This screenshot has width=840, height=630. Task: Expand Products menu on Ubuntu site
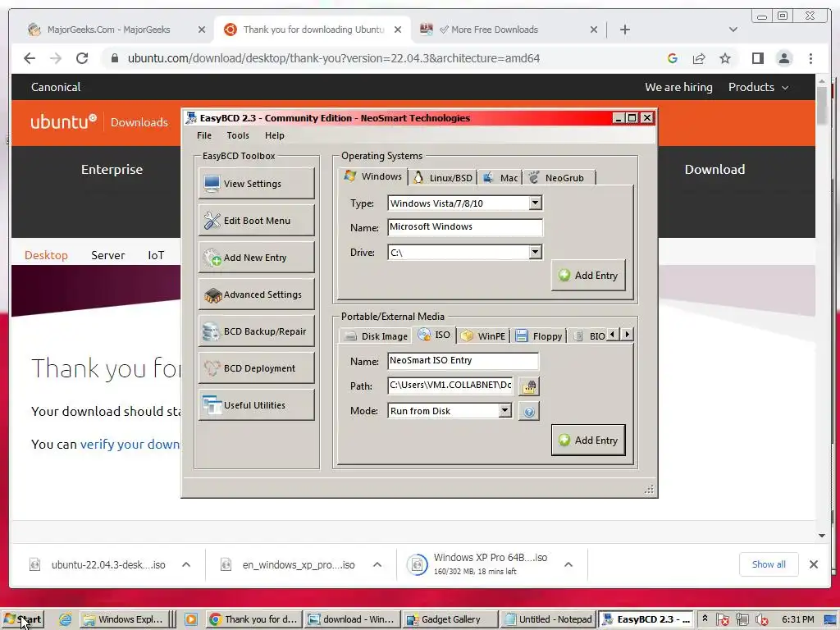758,87
